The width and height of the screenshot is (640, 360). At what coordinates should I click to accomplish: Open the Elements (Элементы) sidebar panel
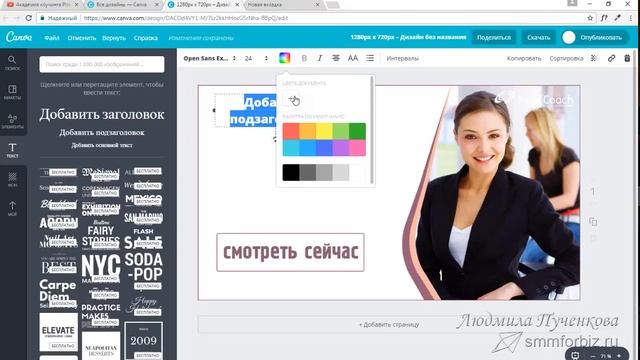click(12, 121)
